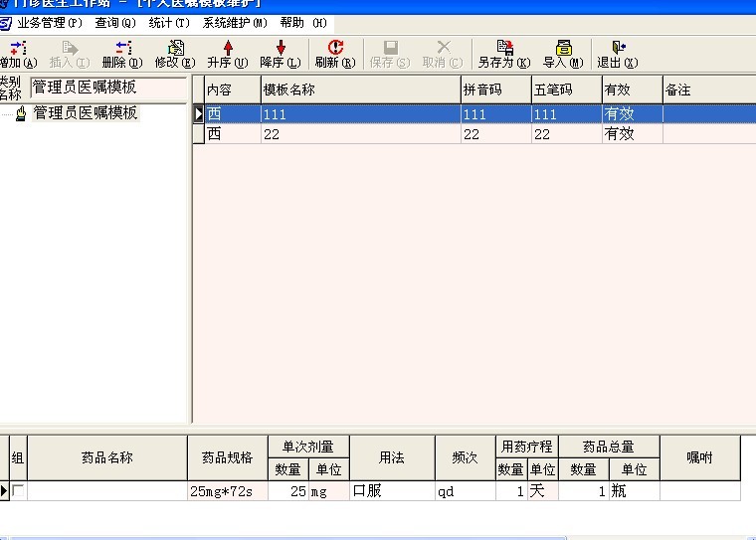Click the 升序(U) move-up arrow icon
The width and height of the screenshot is (756, 540).
point(228,48)
